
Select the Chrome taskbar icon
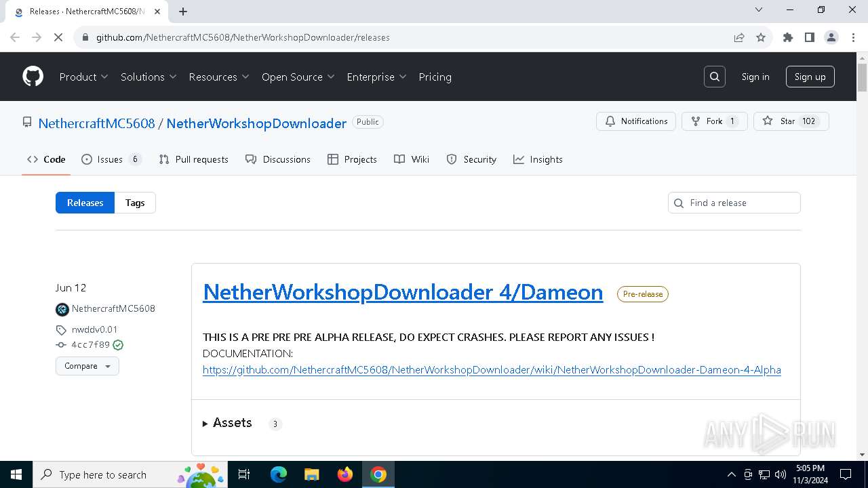point(378,474)
